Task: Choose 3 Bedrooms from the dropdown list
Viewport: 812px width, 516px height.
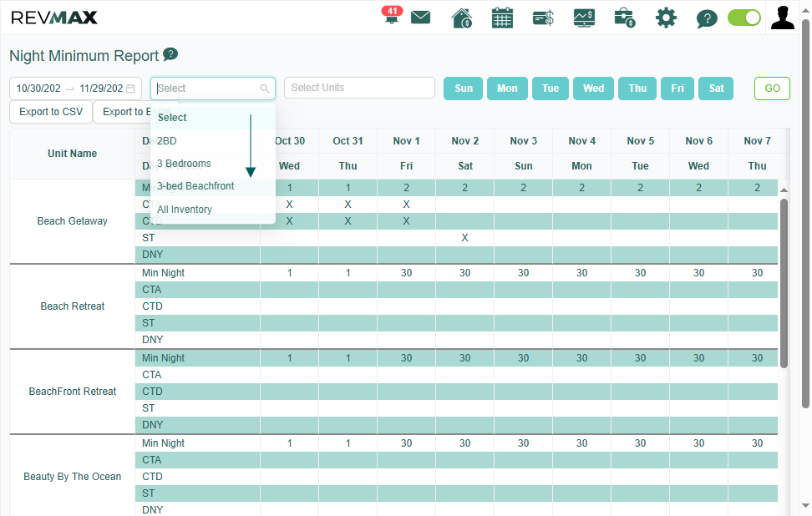Action: [x=213, y=164]
